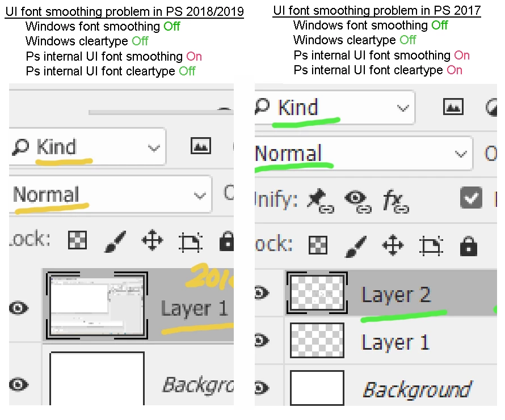Open the Kind filter dropdown in PS 2017 panel
This screenshot has height=420, width=505.
tap(335, 107)
